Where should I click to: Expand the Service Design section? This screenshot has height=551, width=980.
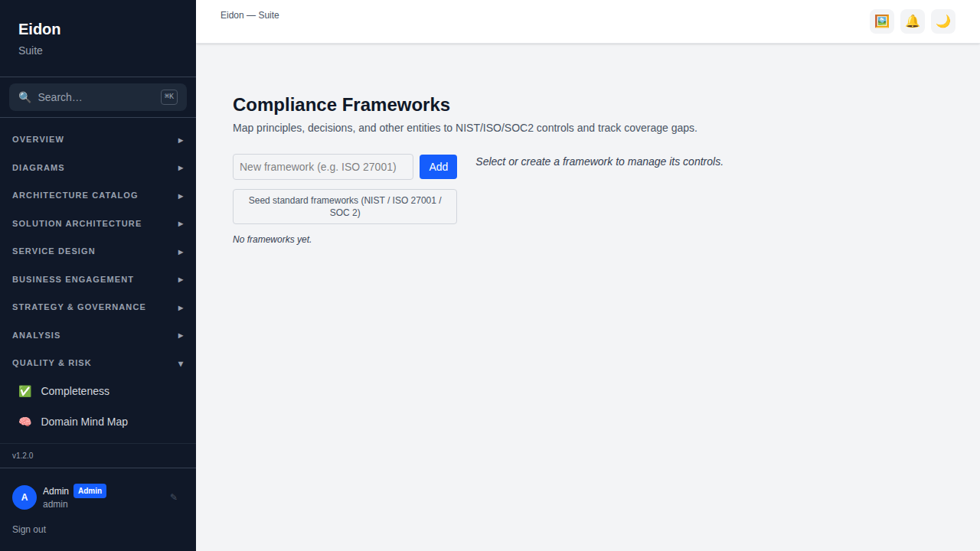pyautogui.click(x=98, y=252)
